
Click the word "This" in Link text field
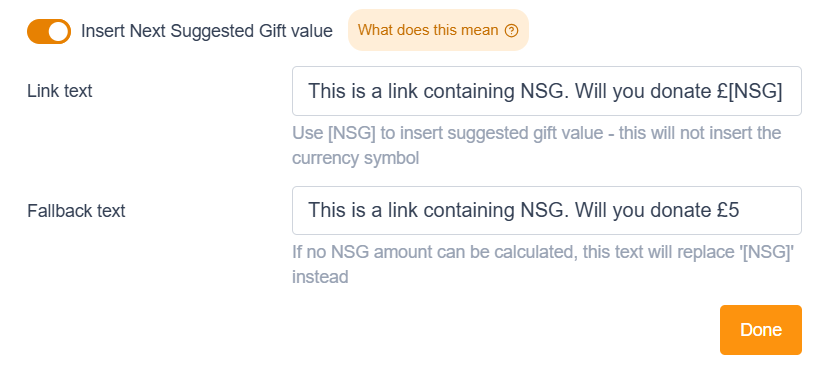tap(326, 91)
